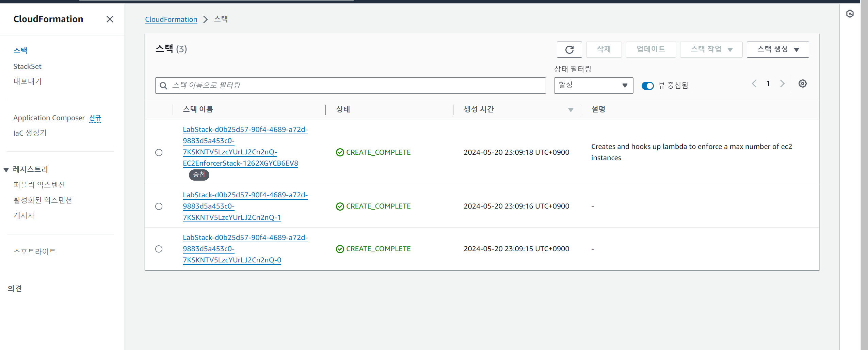Screen dimensions: 868x350
Task: Open Application Composer in the sidebar
Action: 49,118
